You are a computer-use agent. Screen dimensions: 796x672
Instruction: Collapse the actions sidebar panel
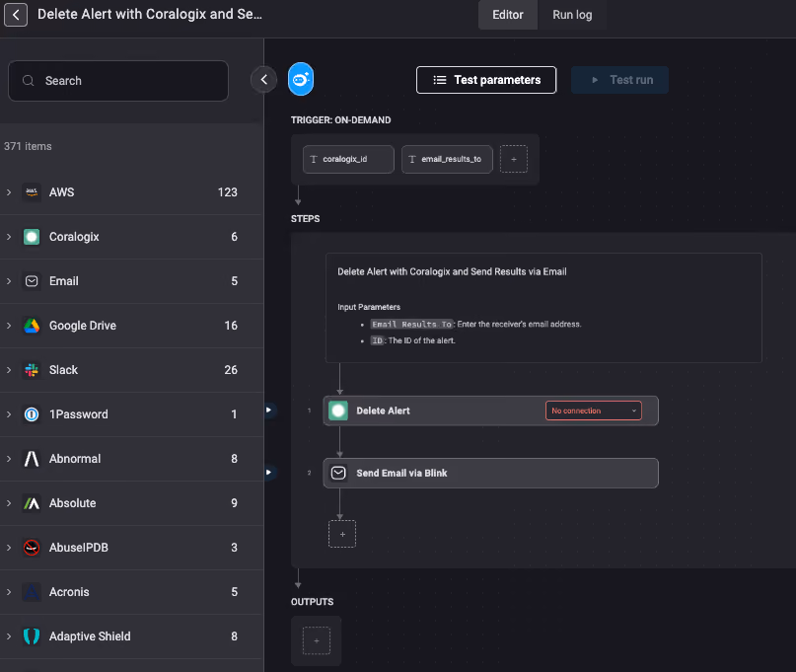(x=263, y=79)
